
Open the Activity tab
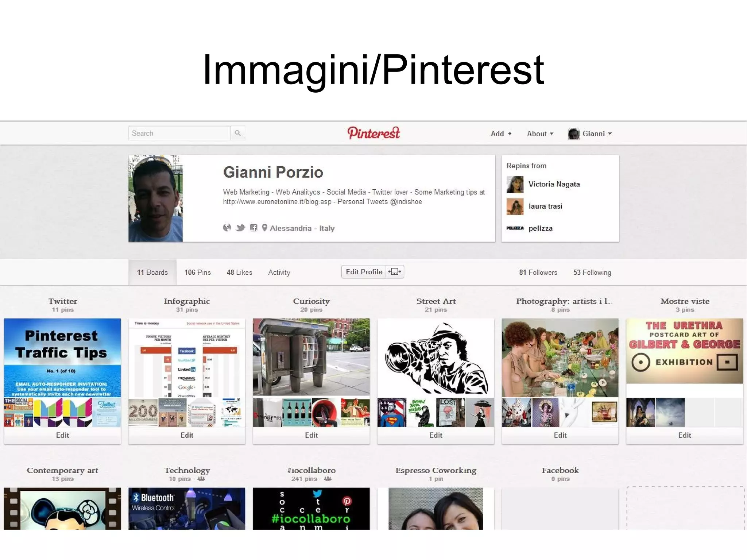tap(279, 273)
